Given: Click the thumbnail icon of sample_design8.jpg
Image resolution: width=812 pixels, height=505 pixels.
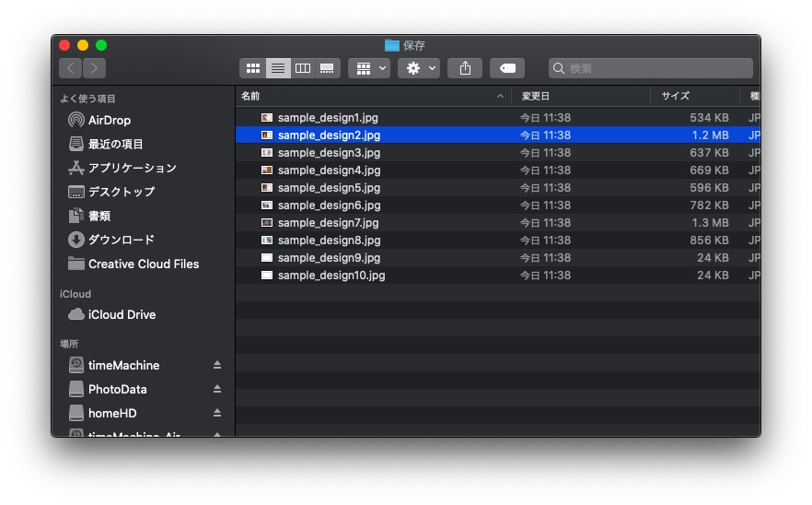Looking at the screenshot, I should [267, 240].
